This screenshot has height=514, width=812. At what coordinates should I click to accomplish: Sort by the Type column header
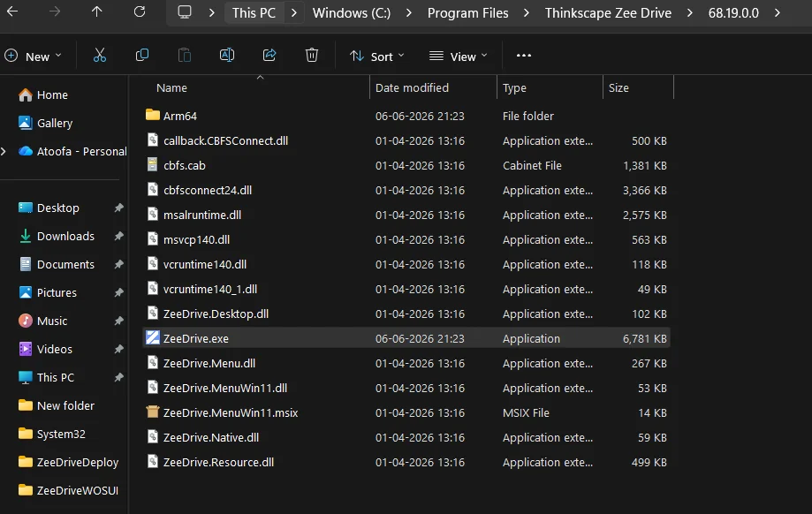(x=550, y=87)
